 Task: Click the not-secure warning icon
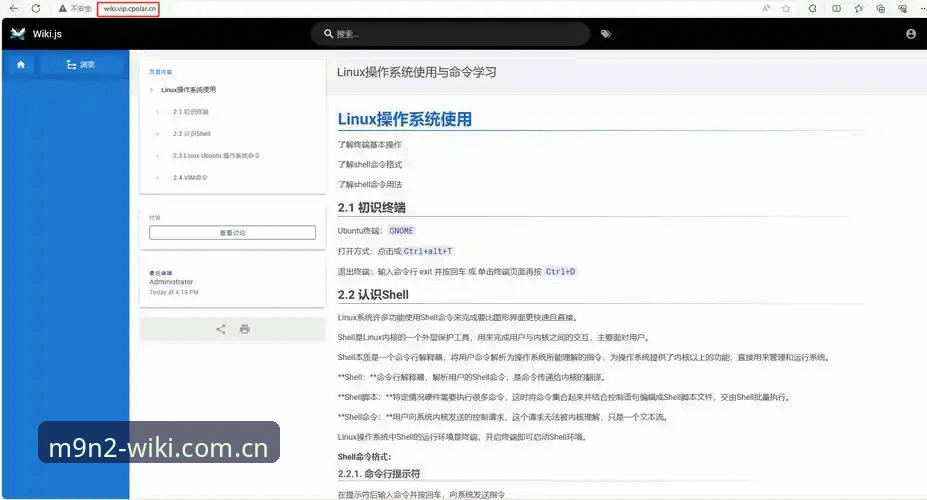point(62,8)
